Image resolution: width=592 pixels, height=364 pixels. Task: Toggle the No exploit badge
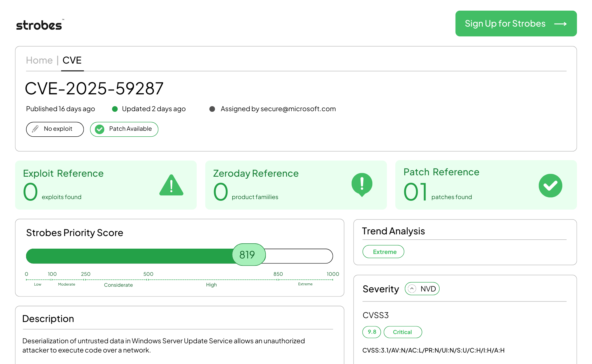click(x=55, y=129)
